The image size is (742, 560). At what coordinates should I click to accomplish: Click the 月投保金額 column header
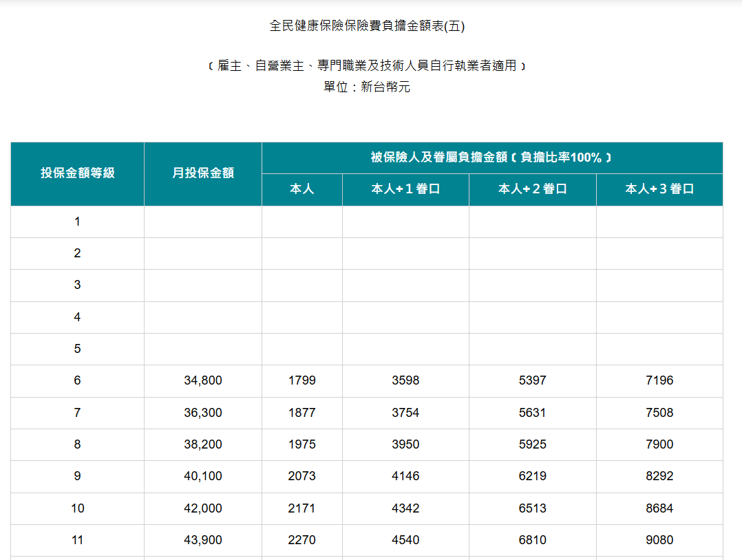[x=203, y=173]
